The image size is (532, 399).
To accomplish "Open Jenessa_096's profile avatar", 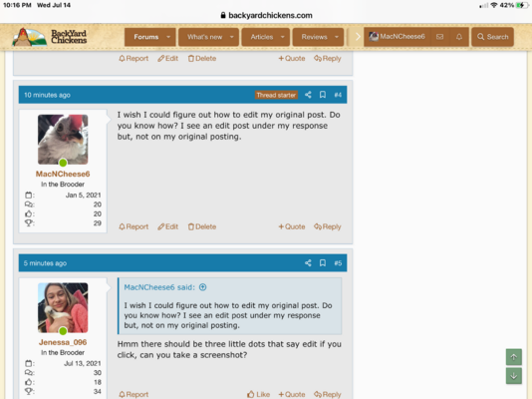I will click(63, 307).
